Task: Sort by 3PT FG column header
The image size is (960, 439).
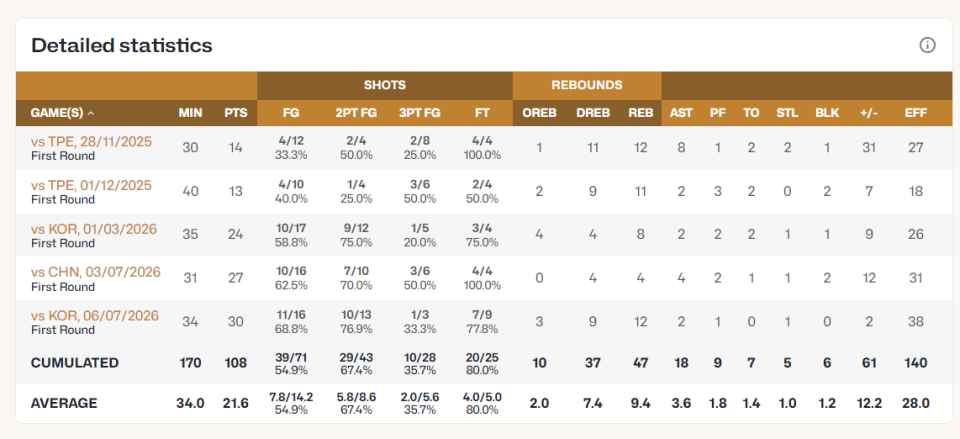Action: [419, 113]
